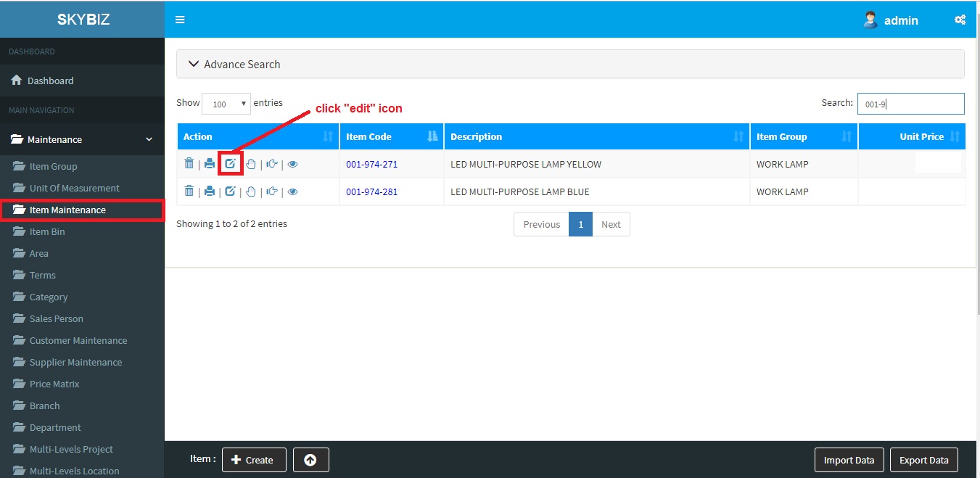Click the admin user avatar icon

(x=870, y=20)
